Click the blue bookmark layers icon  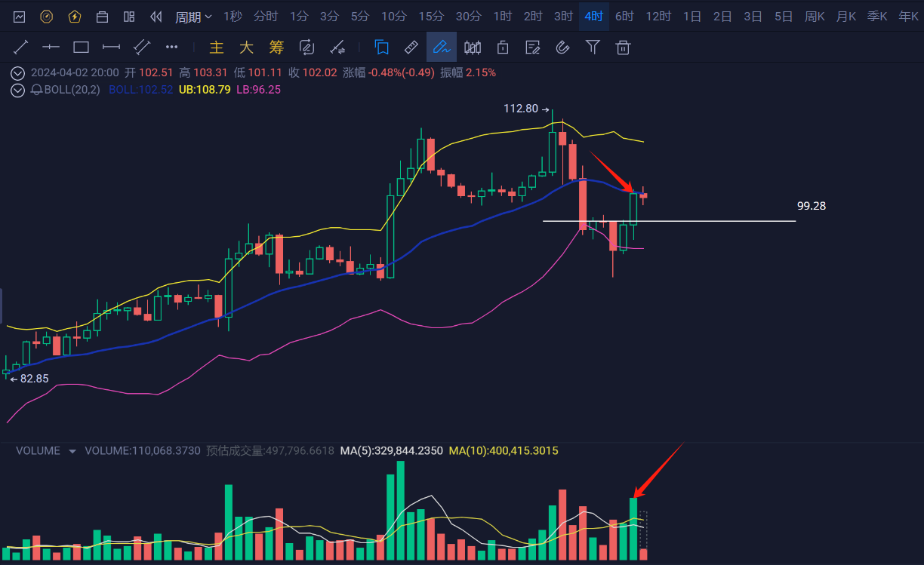coord(381,48)
